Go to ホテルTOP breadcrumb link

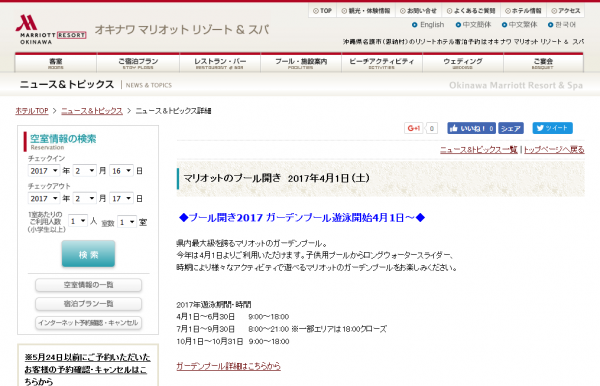32,111
